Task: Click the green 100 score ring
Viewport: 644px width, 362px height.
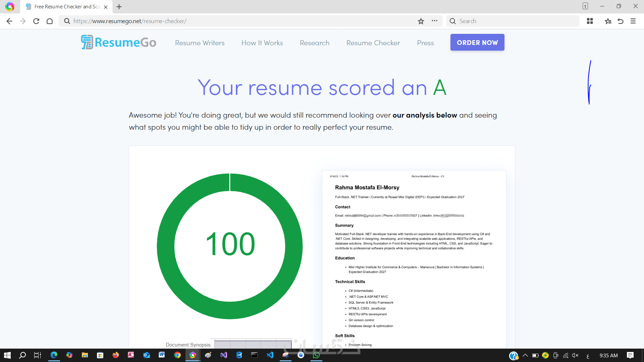Action: (230, 246)
